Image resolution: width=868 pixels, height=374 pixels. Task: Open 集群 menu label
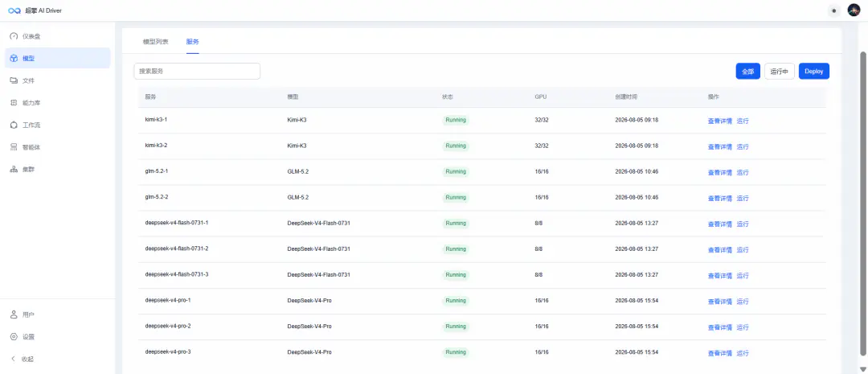28,169
